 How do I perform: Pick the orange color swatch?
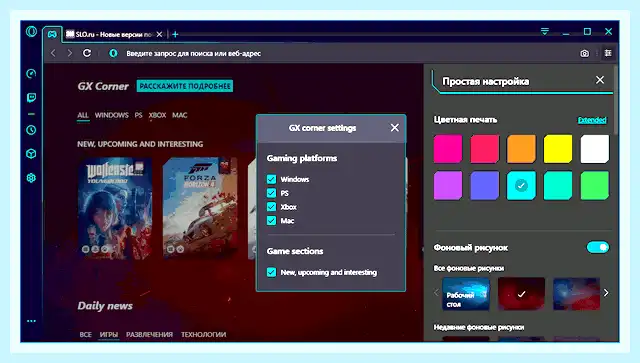(521, 149)
